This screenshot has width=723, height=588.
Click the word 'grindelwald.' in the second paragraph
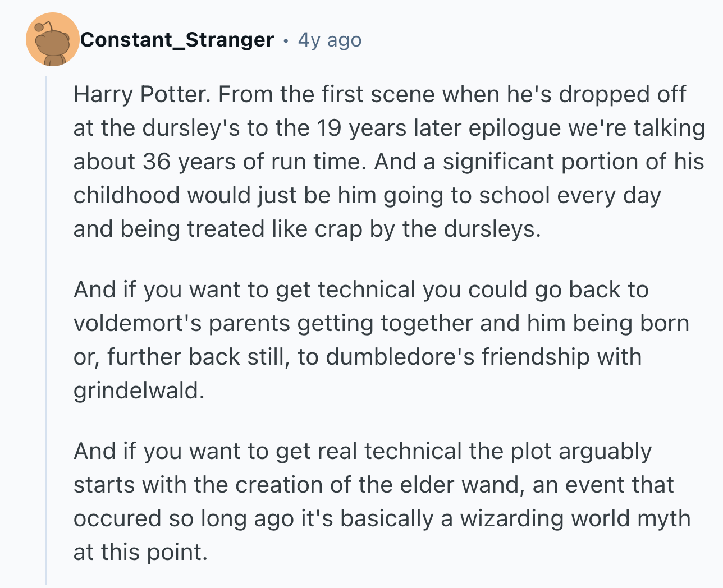(139, 391)
